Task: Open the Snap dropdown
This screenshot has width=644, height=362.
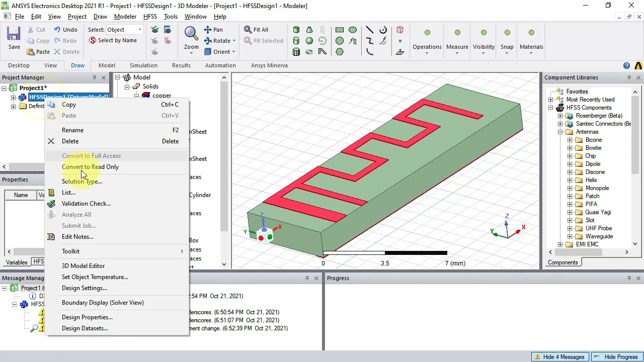Action: coord(507,52)
